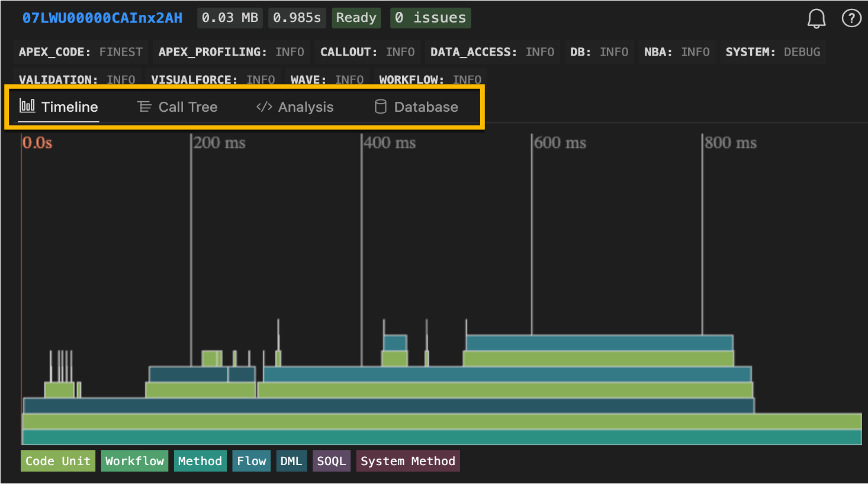This screenshot has height=484, width=868.
Task: Select the small Flow block just after 400 ms
Action: tap(395, 343)
